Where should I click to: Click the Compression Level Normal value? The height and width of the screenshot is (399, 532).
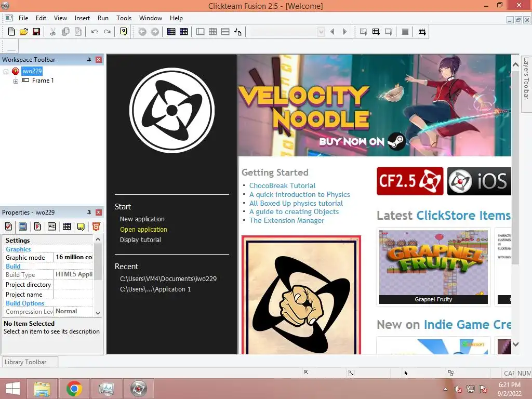[x=73, y=311]
